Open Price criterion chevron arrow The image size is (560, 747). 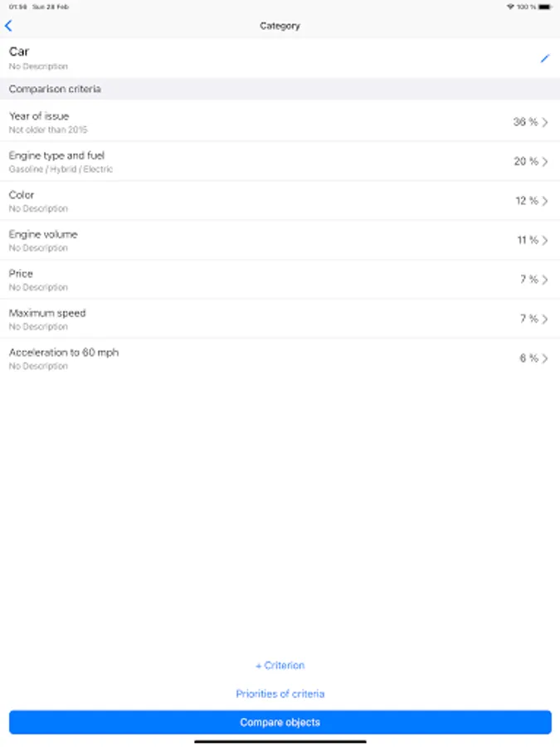(545, 280)
